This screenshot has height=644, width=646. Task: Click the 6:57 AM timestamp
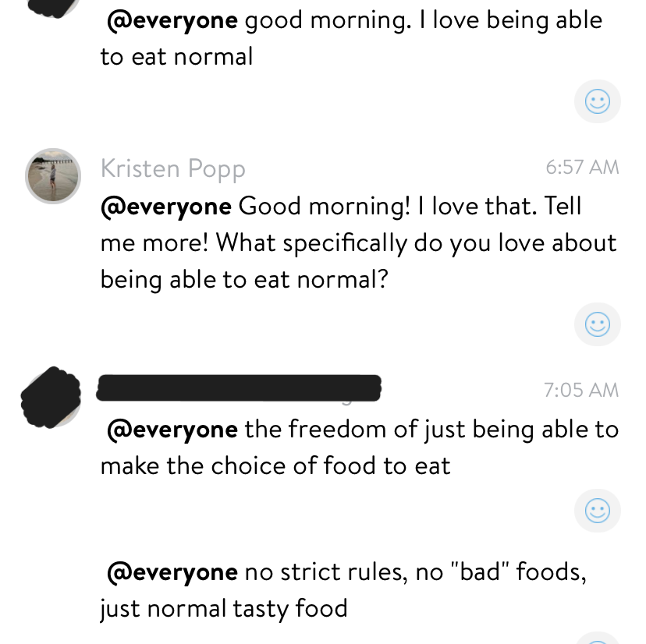click(x=582, y=167)
